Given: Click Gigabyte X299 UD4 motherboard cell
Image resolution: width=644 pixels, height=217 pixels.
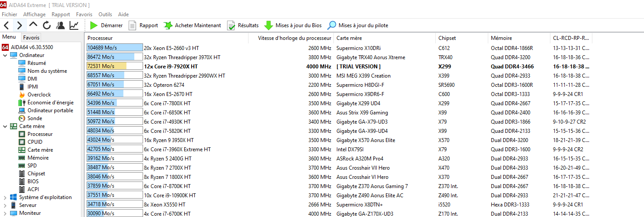Looking at the screenshot, I should point(358,103).
